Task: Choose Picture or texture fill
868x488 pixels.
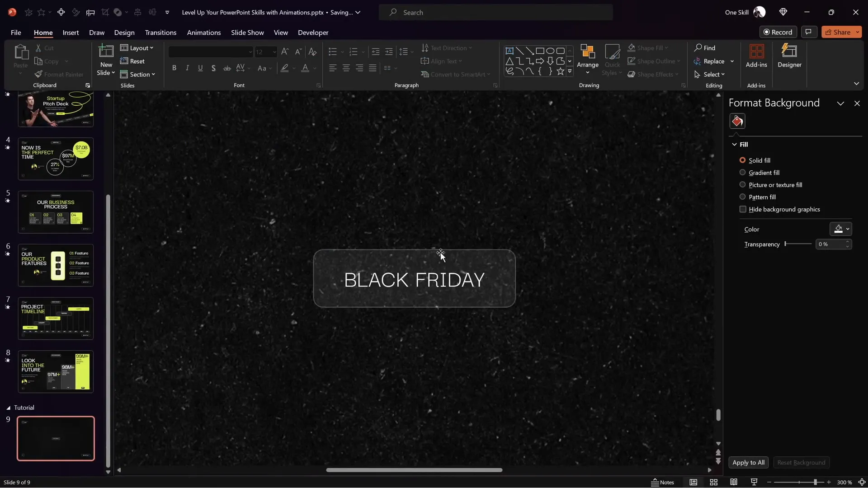Action: [x=742, y=185]
